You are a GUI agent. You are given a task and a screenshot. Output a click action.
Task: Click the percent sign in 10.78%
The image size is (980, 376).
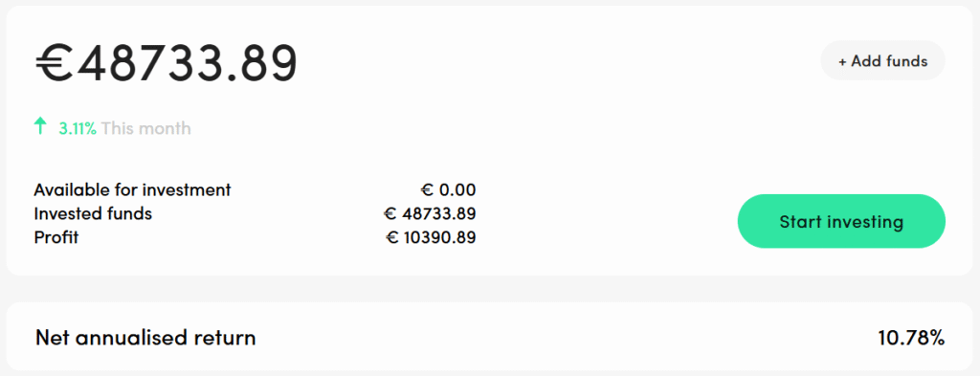click(x=936, y=338)
